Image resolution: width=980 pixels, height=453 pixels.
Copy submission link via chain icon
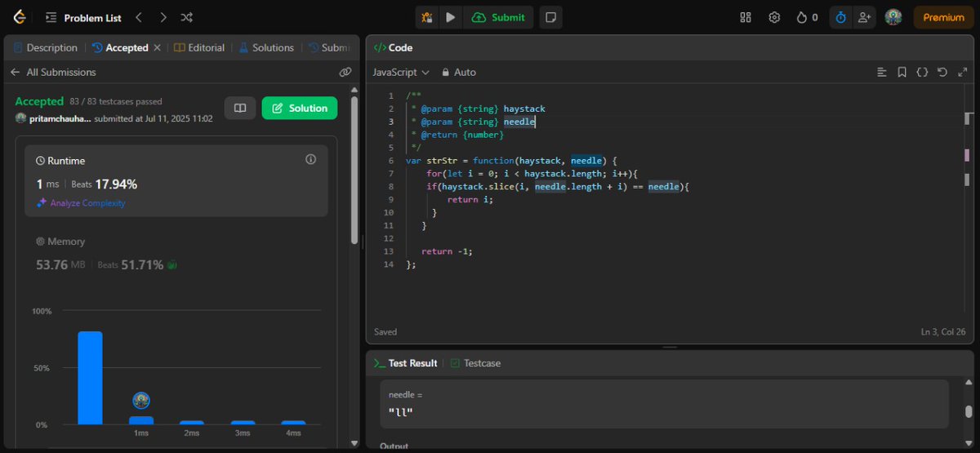(x=345, y=72)
